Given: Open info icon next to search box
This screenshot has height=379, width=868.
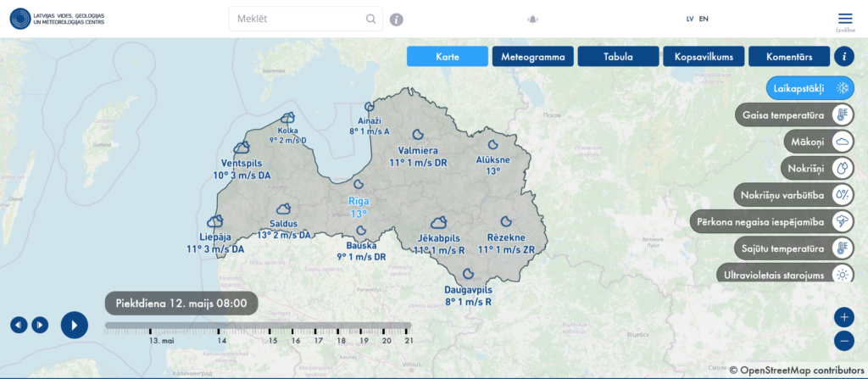Looking at the screenshot, I should (396, 20).
